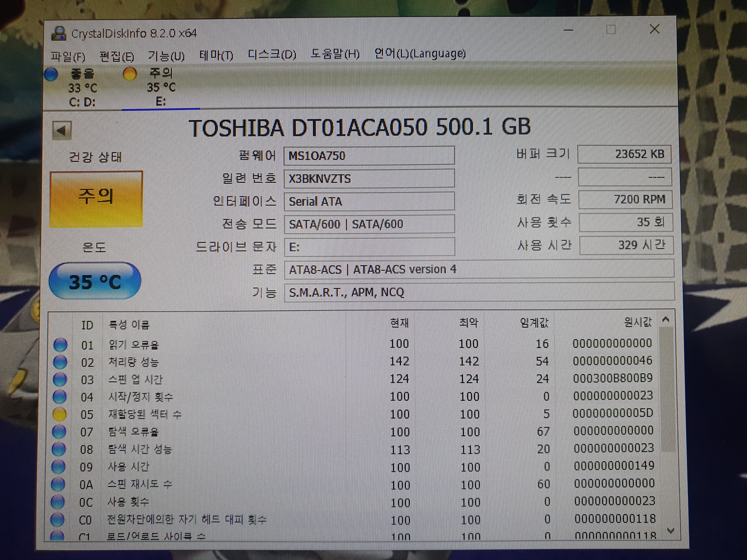Screen dimensions: 747x560
Task: Click the status icon of attribute 03
Action: click(60, 379)
